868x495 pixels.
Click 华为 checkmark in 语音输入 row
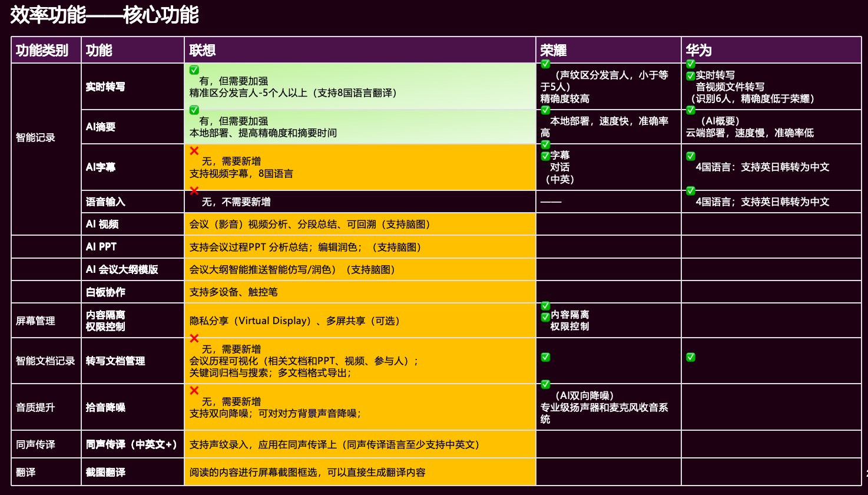pos(691,190)
